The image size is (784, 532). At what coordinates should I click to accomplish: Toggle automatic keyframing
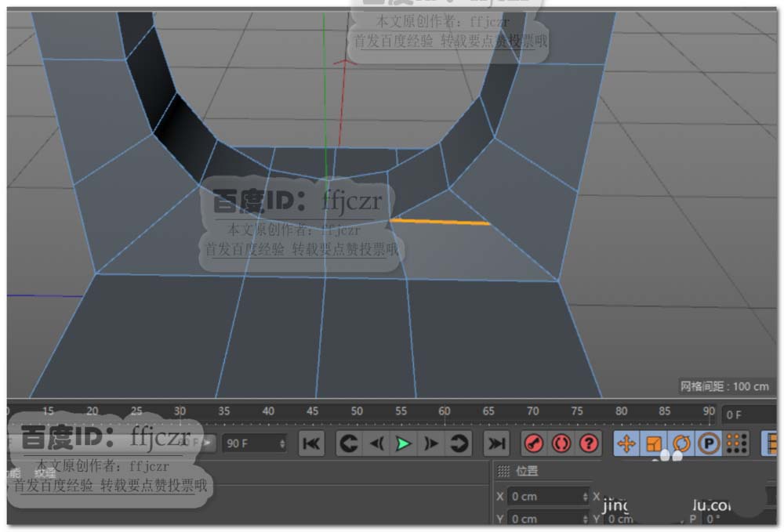pyautogui.click(x=561, y=443)
